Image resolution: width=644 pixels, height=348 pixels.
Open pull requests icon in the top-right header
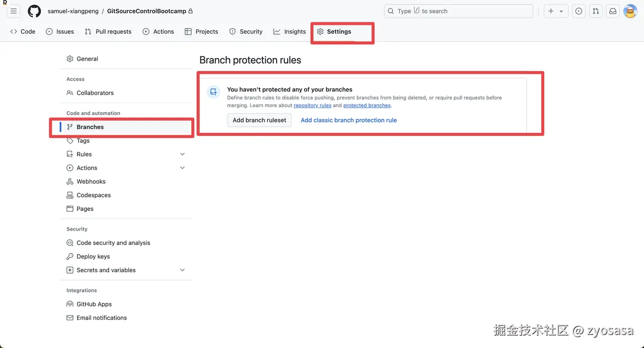click(596, 11)
